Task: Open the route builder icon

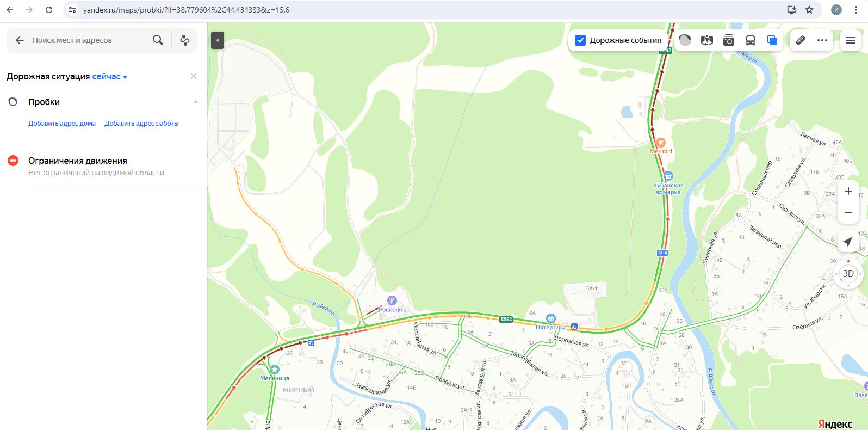Action: pyautogui.click(x=185, y=40)
